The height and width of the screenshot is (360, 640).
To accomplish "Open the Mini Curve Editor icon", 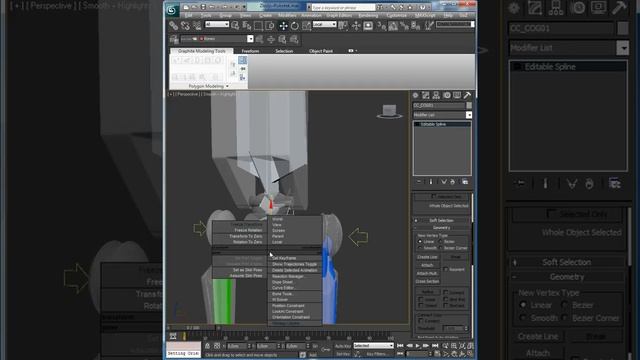I will [173, 336].
